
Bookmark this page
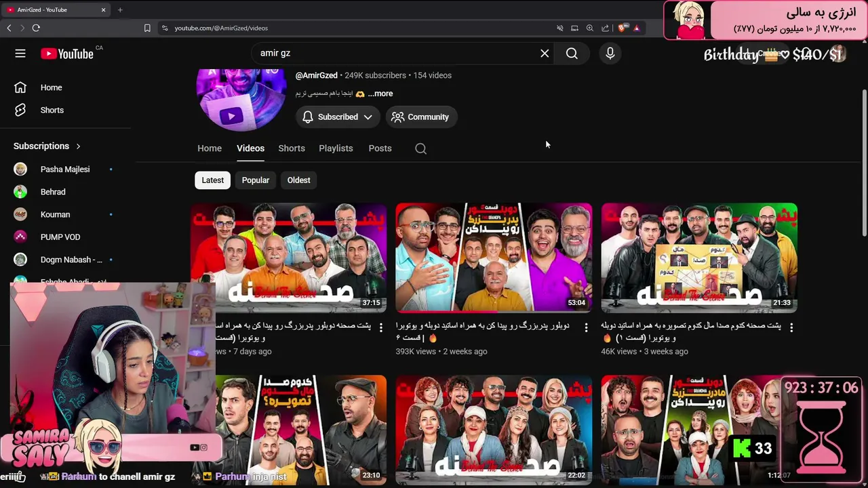tap(147, 28)
